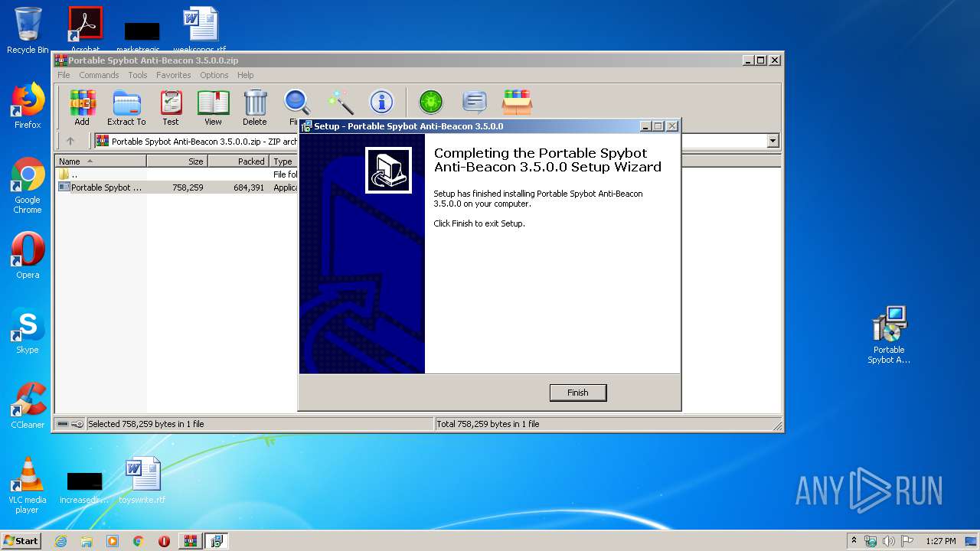The width and height of the screenshot is (980, 551).
Task: Open the File menu in WinRAR
Action: (x=64, y=75)
